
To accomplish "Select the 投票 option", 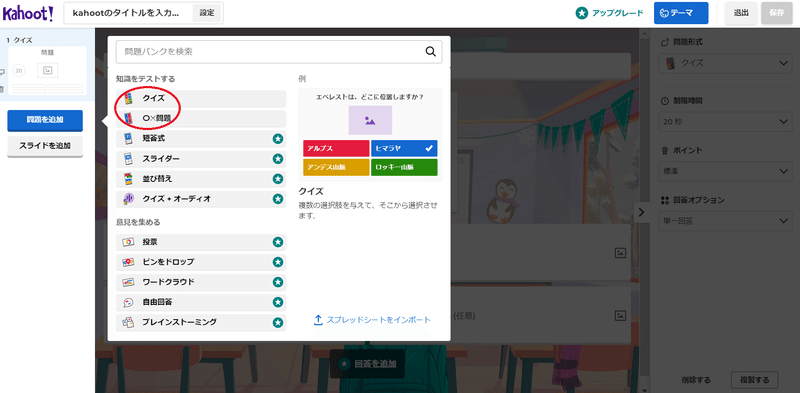I will [x=201, y=242].
